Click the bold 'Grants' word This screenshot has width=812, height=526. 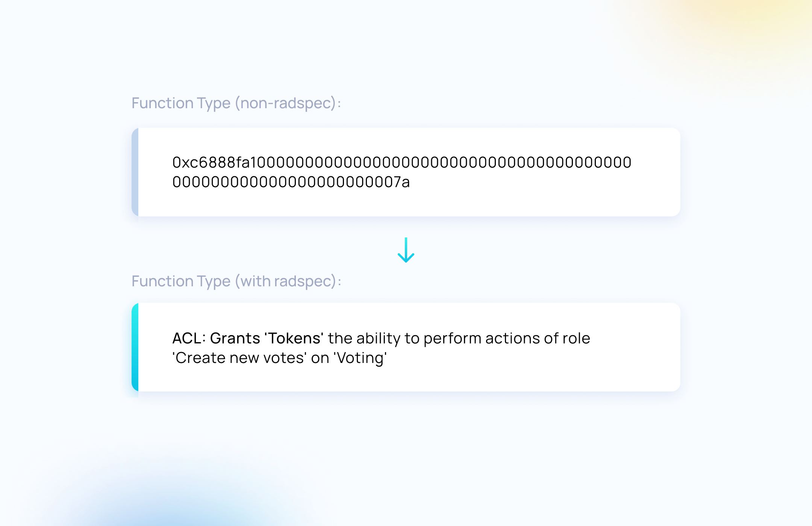(235, 338)
